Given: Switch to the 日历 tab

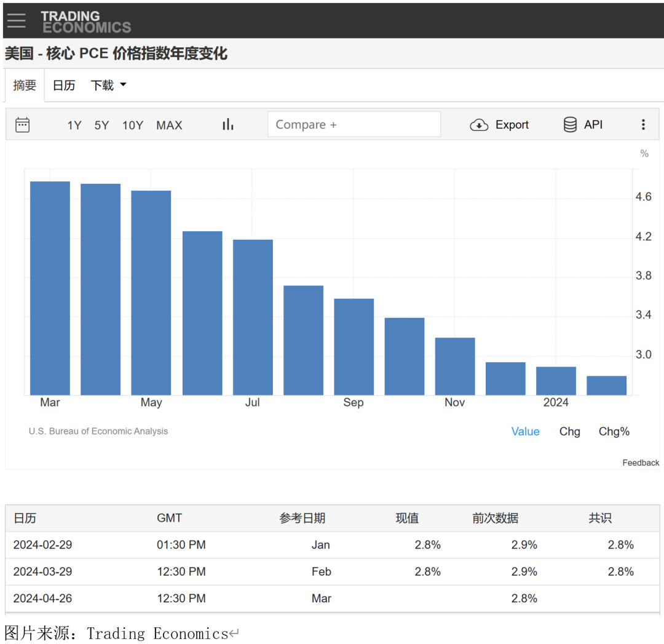Looking at the screenshot, I should (64, 85).
